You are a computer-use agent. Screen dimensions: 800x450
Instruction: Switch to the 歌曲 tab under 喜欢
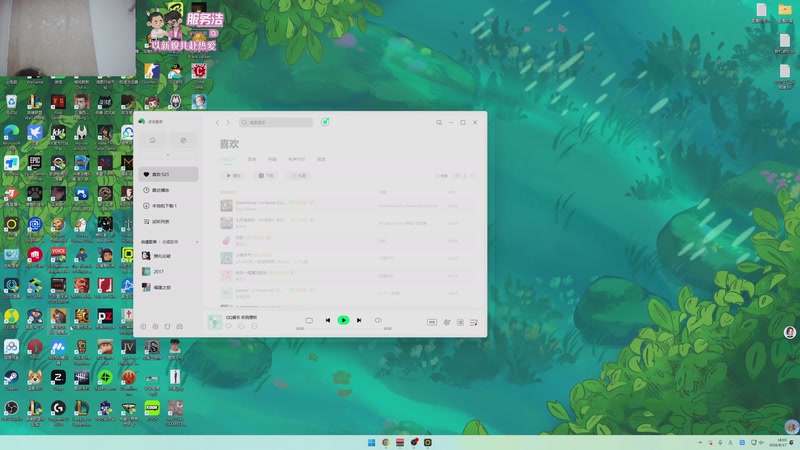pyautogui.click(x=228, y=160)
